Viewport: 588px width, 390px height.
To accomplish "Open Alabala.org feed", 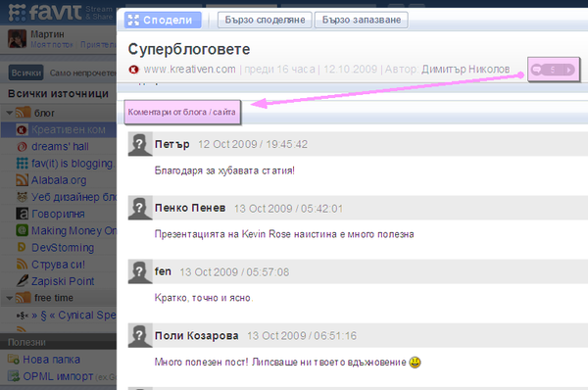I will 59,180.
